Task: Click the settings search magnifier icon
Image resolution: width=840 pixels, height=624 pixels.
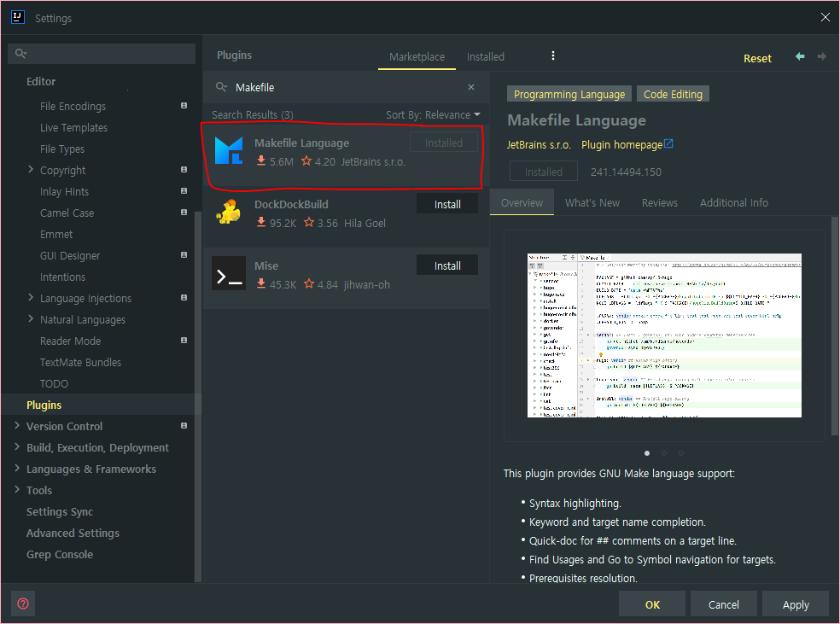Action: point(20,54)
